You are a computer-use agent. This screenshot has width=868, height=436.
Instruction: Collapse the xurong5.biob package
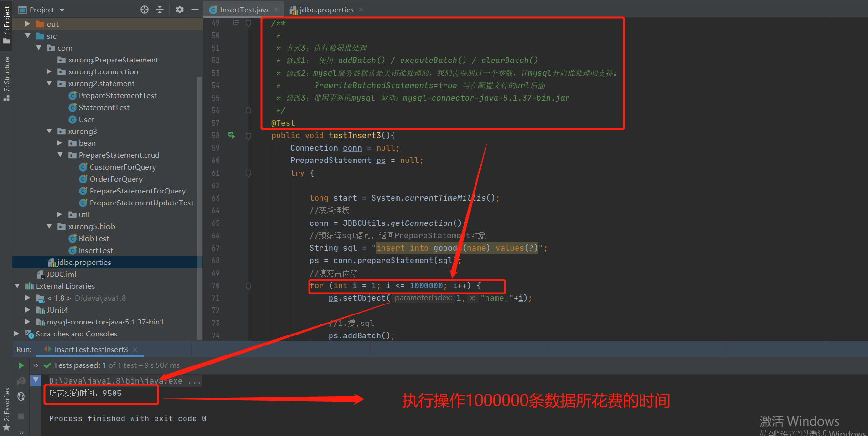[49, 226]
